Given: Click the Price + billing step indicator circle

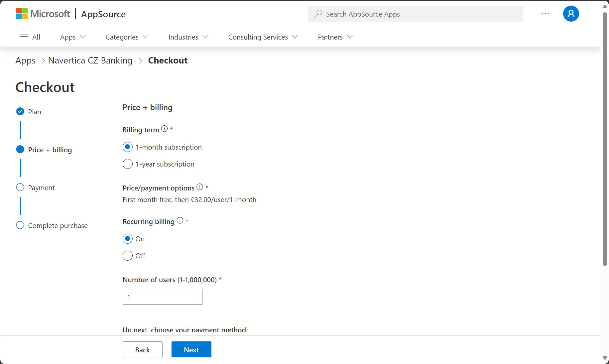Looking at the screenshot, I should (x=20, y=149).
